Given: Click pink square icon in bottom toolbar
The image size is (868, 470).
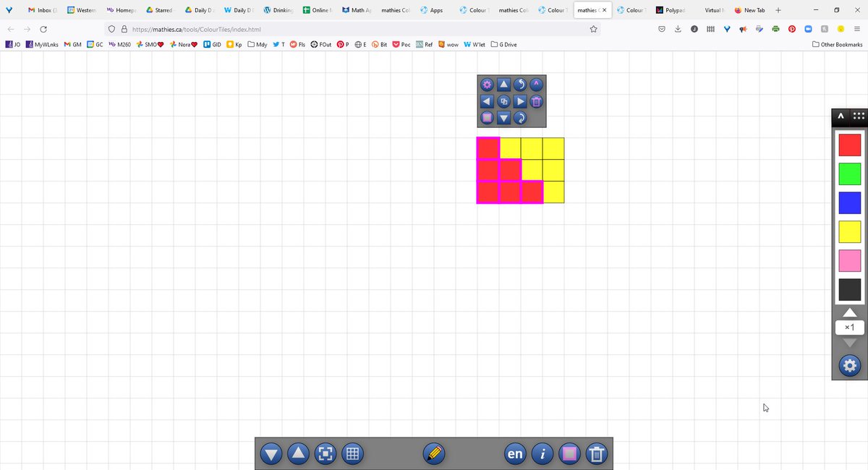Looking at the screenshot, I should 569,454.
